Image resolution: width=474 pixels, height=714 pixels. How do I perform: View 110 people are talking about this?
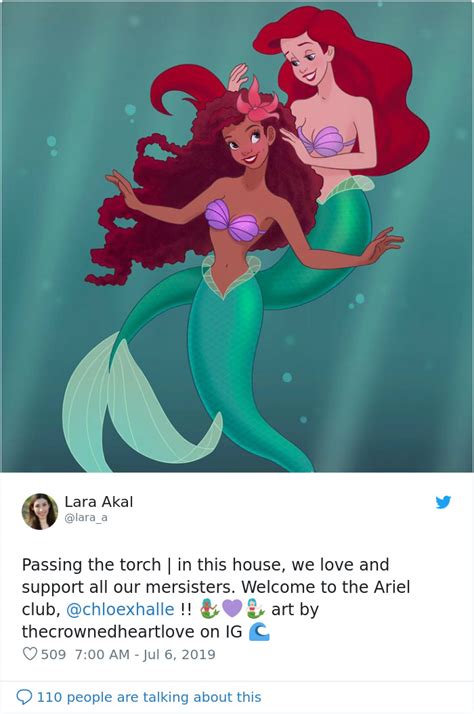(x=149, y=697)
